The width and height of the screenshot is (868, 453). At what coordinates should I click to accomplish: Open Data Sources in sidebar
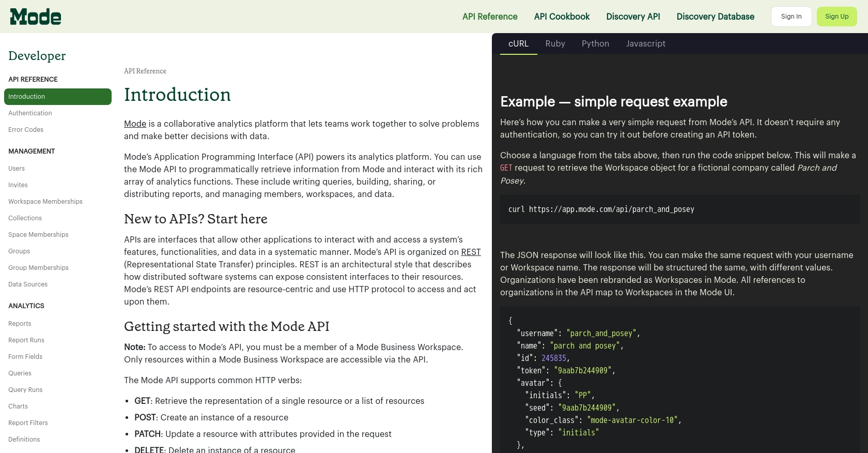point(28,284)
